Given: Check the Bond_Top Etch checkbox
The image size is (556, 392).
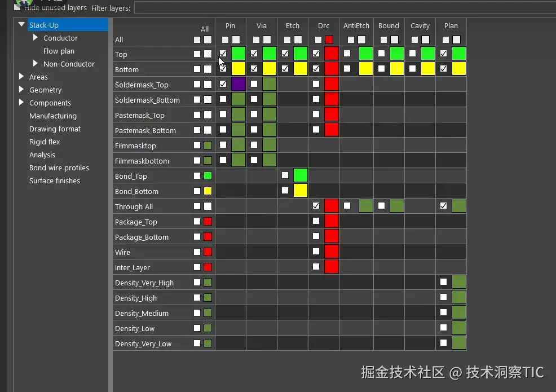Looking at the screenshot, I should click(285, 175).
